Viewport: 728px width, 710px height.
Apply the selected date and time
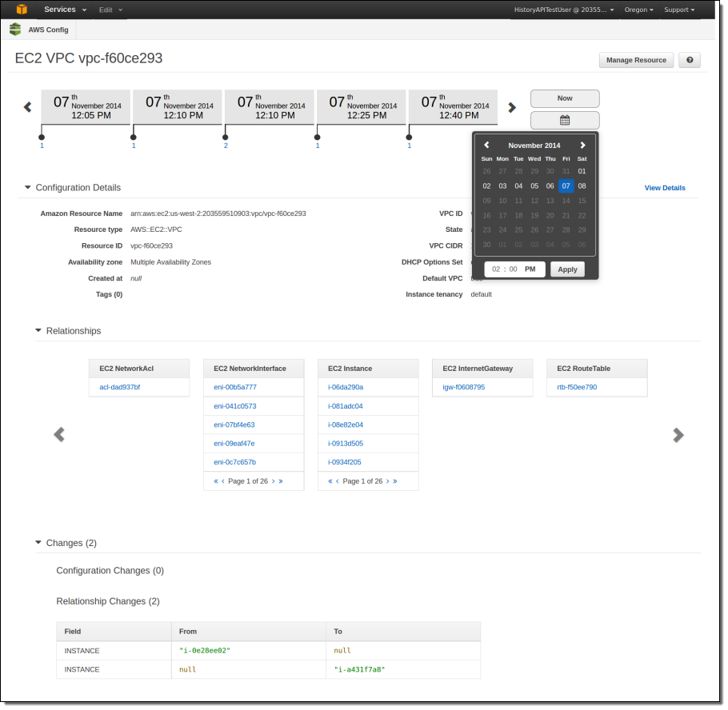[x=567, y=269]
